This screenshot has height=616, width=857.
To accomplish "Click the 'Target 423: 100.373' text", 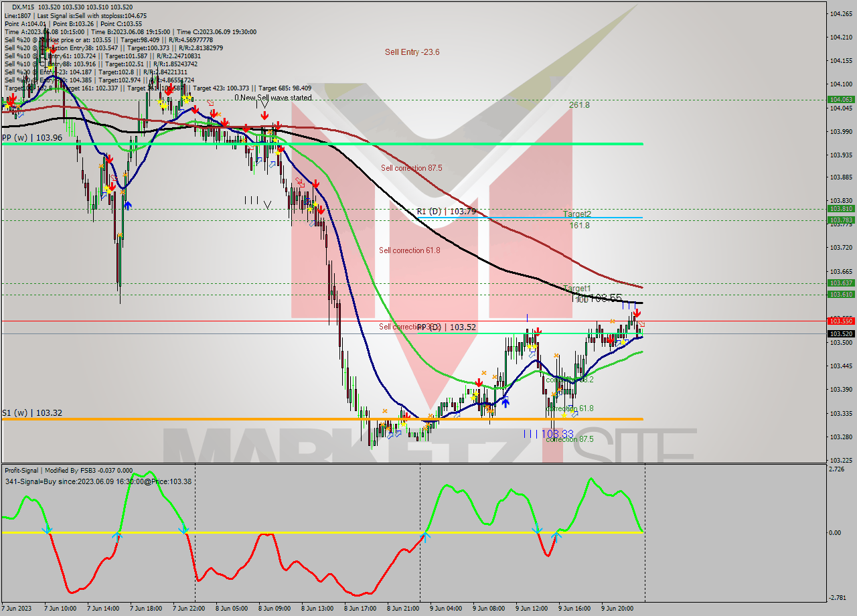I will pyautogui.click(x=222, y=88).
